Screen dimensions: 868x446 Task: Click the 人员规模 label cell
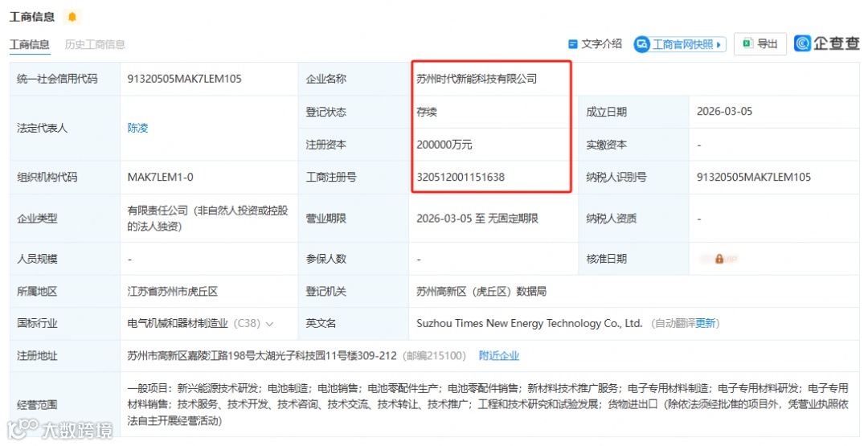(x=65, y=259)
